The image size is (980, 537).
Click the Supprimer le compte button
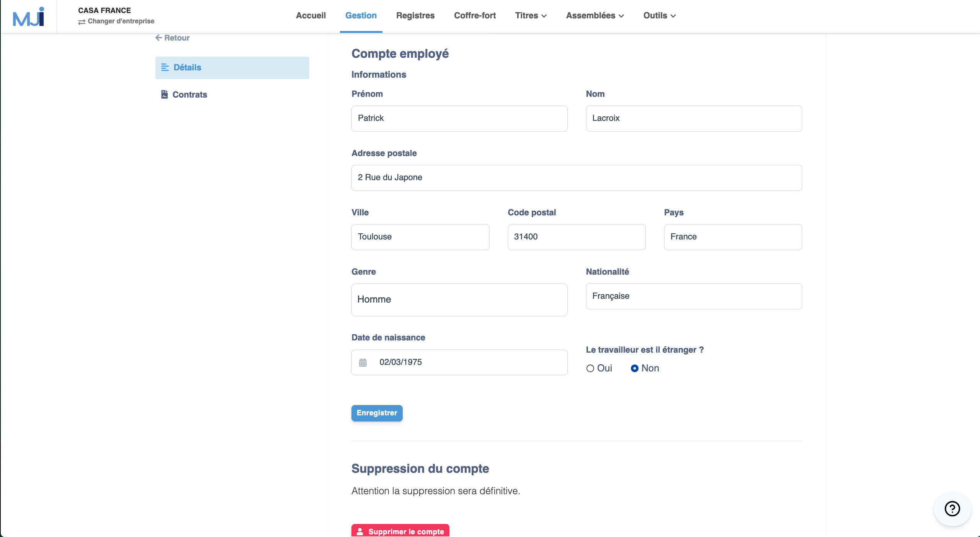pyautogui.click(x=400, y=531)
